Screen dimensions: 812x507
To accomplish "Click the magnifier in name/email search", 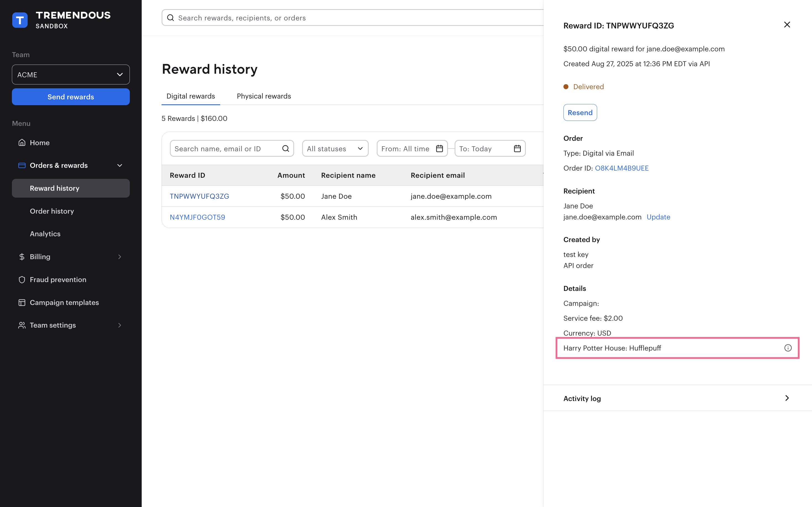I will 286,148.
